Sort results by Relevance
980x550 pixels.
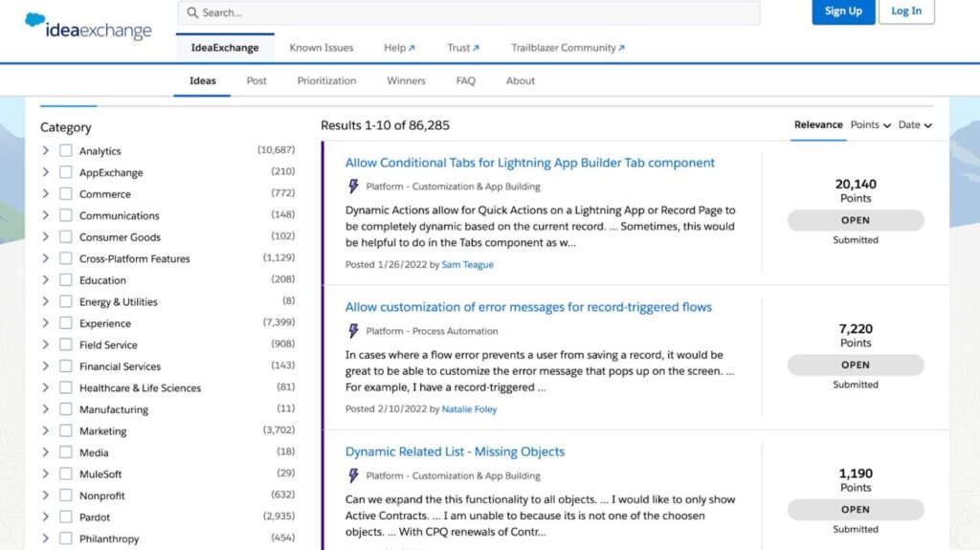[818, 124]
